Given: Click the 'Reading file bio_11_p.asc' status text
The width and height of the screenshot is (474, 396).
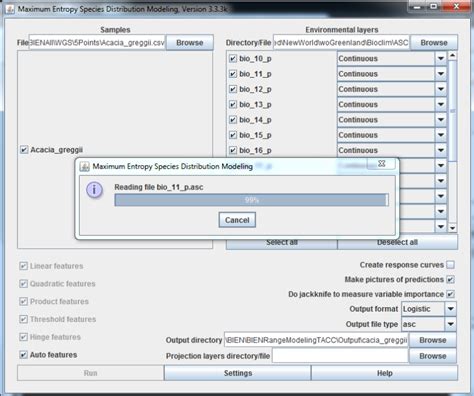Looking at the screenshot, I should tap(159, 187).
